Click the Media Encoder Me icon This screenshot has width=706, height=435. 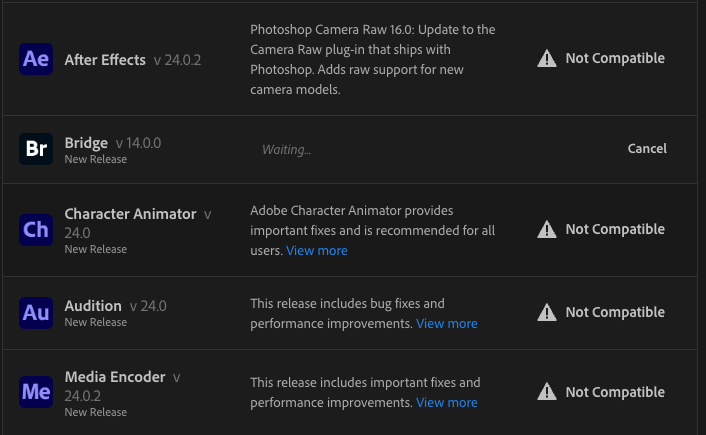36,392
